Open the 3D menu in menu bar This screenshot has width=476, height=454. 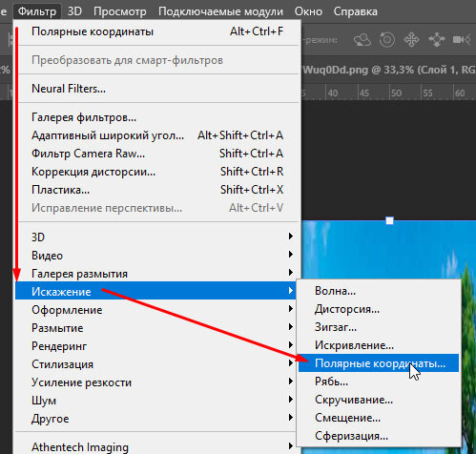[x=74, y=11]
